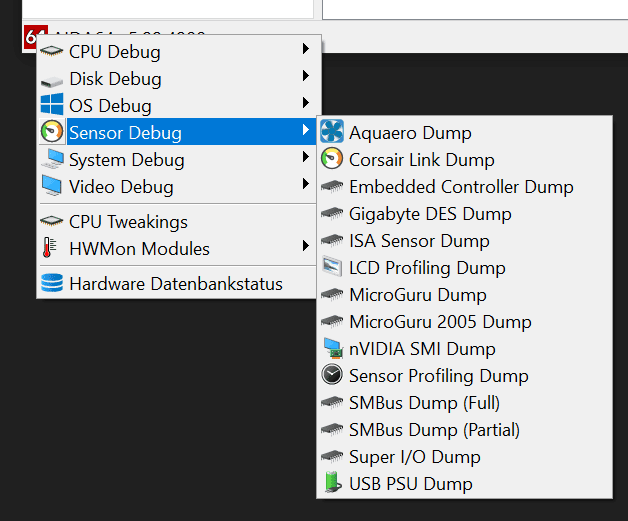
Task: Expand the OS Debug submenu arrow
Action: click(x=306, y=103)
